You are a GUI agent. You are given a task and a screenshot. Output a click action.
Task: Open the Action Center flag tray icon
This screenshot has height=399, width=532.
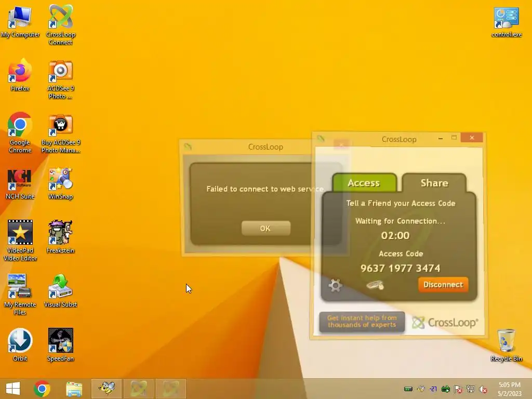click(x=458, y=389)
